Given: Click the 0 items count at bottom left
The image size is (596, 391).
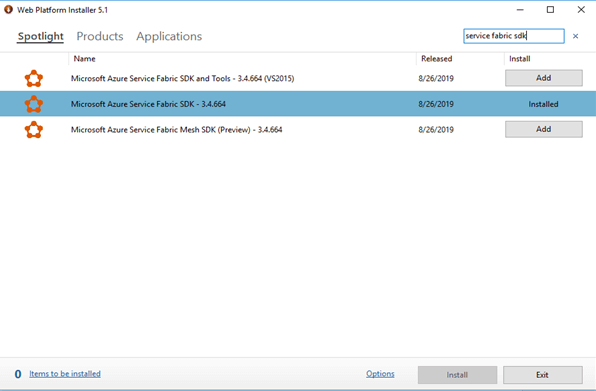Looking at the screenshot, I should coord(18,374).
